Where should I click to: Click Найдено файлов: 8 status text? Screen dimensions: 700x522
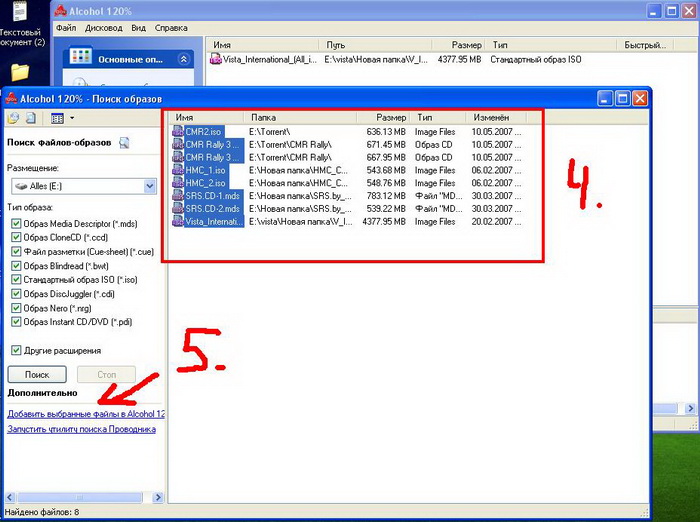click(x=42, y=512)
